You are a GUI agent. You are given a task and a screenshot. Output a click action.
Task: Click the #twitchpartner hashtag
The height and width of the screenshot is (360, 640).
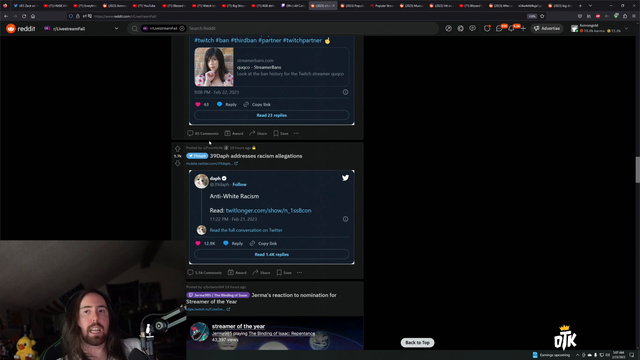[302, 40]
